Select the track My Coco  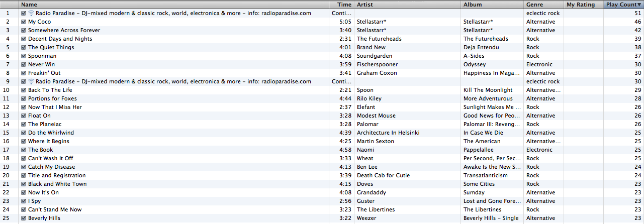coord(39,22)
